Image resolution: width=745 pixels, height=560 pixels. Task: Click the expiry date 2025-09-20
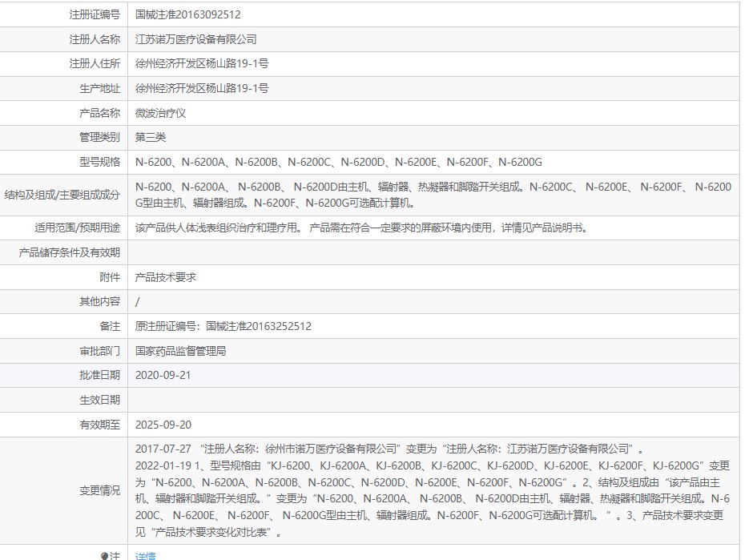[163, 425]
